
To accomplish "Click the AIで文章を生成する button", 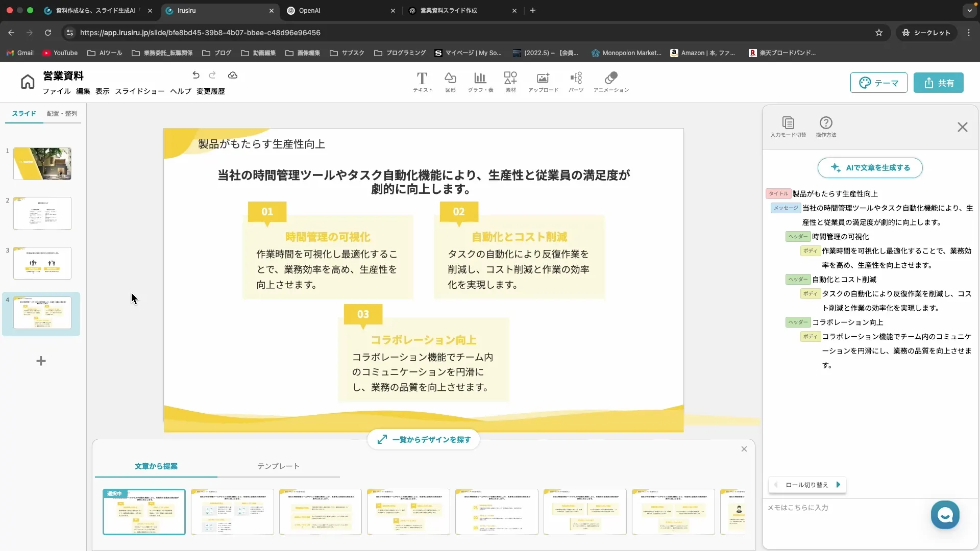I will tap(870, 167).
